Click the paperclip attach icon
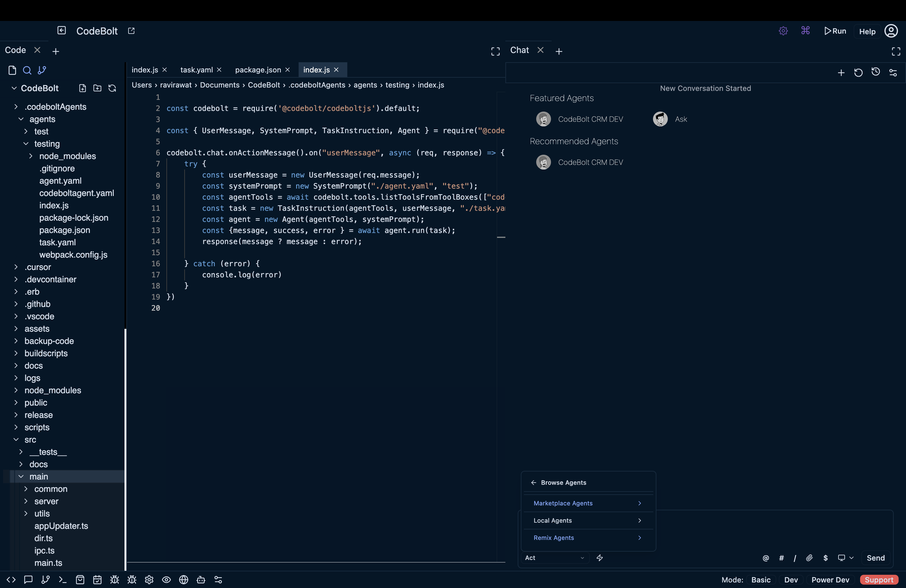 [810, 558]
